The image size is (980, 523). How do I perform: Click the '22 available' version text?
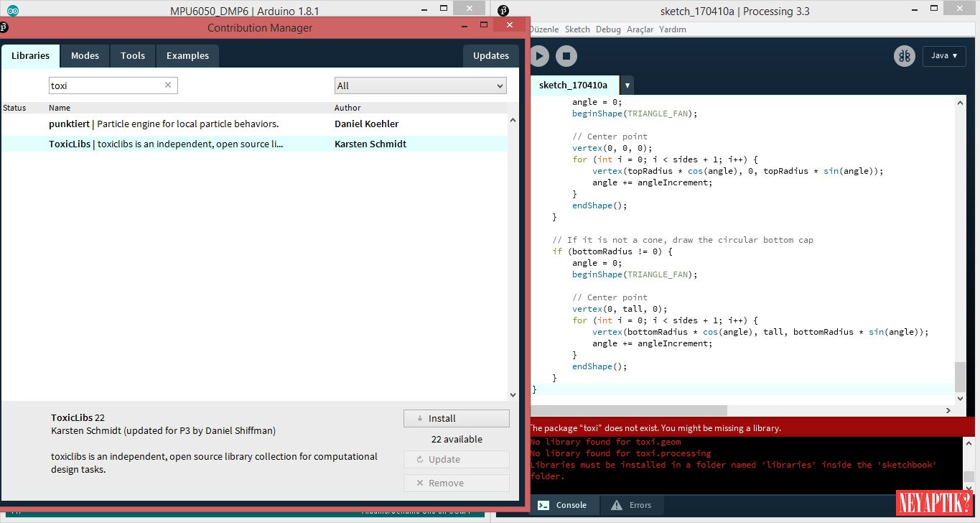click(x=457, y=439)
